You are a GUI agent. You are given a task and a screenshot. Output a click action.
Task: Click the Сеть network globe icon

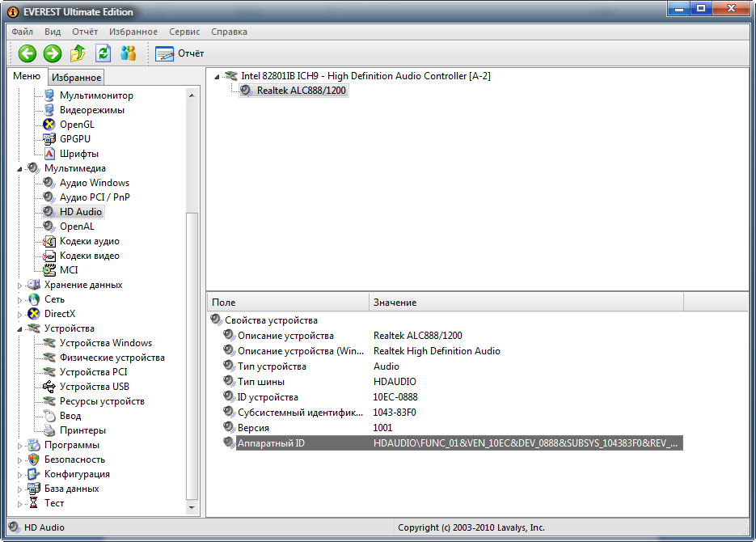click(34, 299)
